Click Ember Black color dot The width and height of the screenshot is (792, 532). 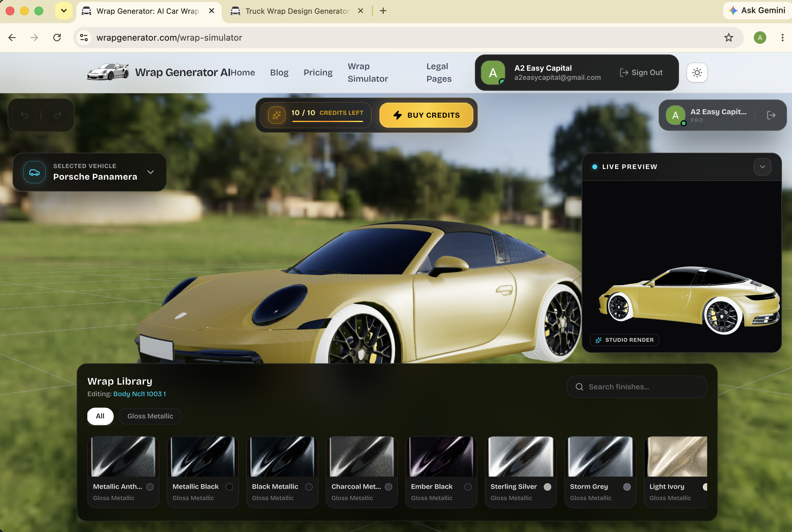click(x=468, y=487)
